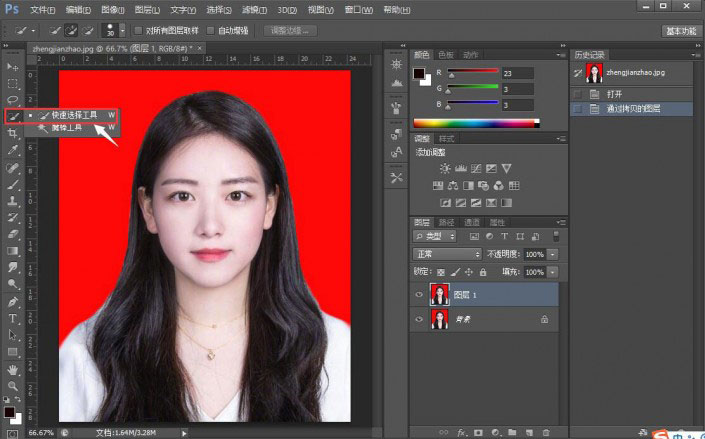The height and width of the screenshot is (439, 705).
Task: Switch to the 色板 tab
Action: click(446, 55)
